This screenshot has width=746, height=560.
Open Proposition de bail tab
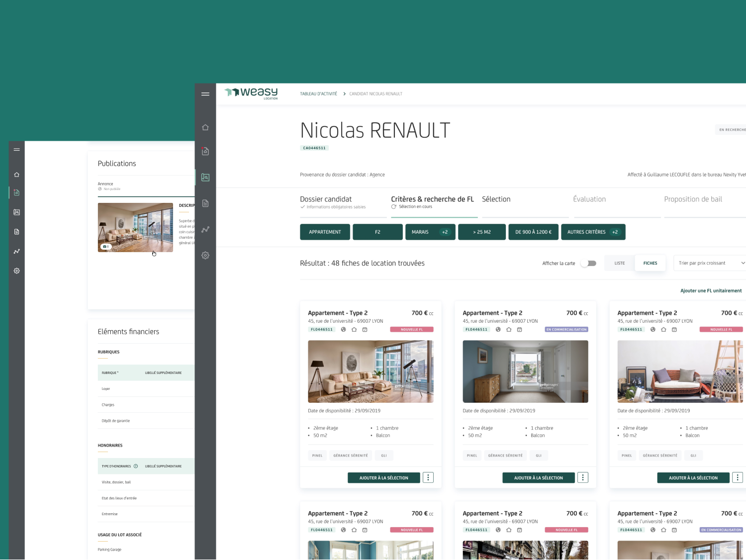pyautogui.click(x=705, y=203)
